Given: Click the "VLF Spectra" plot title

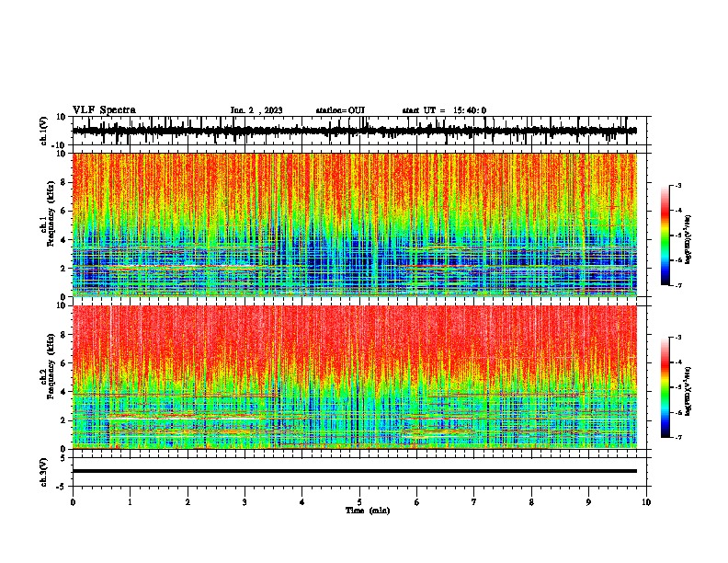Looking at the screenshot, I should point(104,110).
